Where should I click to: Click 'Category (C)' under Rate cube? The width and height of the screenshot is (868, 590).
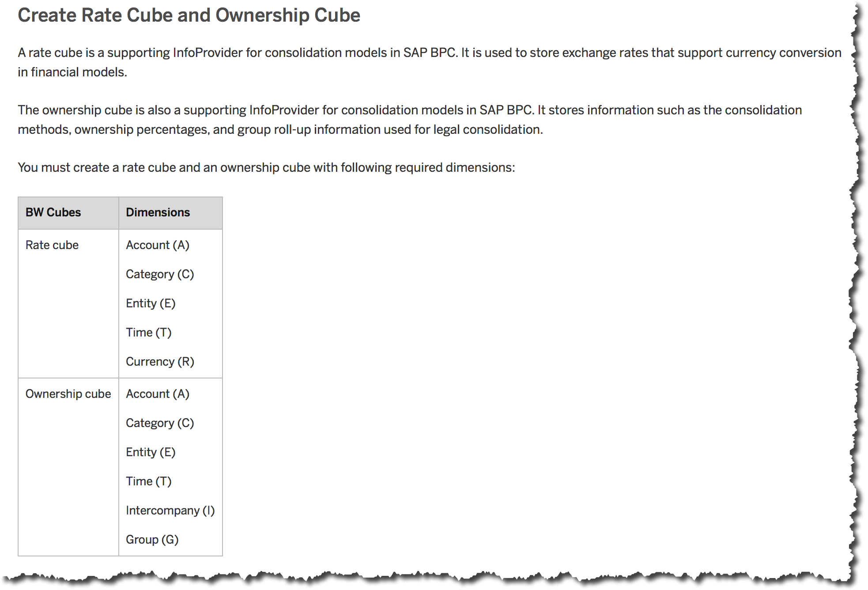(160, 274)
